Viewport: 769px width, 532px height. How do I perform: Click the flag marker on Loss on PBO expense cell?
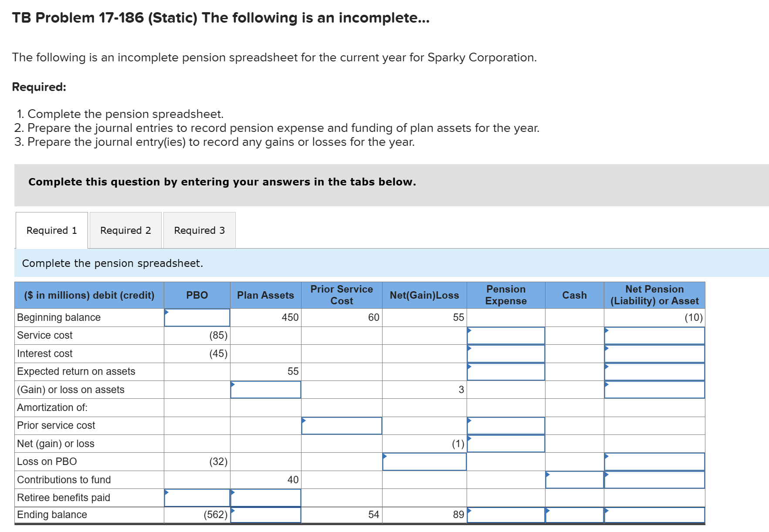(x=385, y=456)
